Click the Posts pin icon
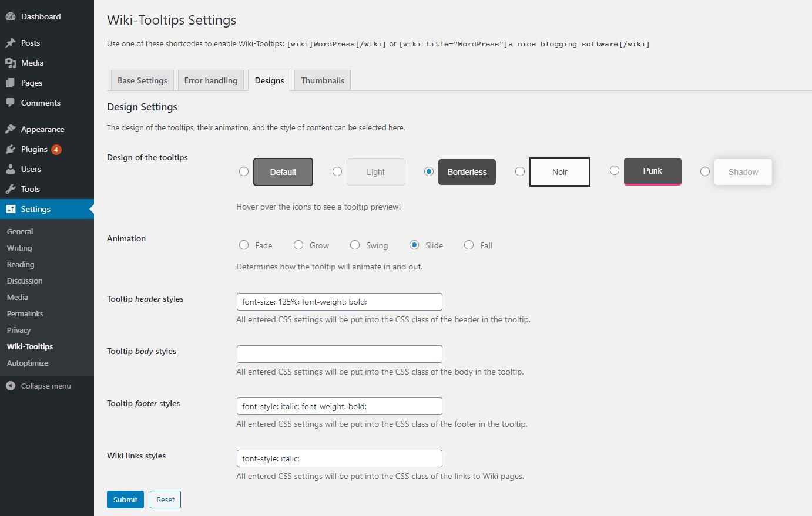812x516 pixels. tap(11, 43)
